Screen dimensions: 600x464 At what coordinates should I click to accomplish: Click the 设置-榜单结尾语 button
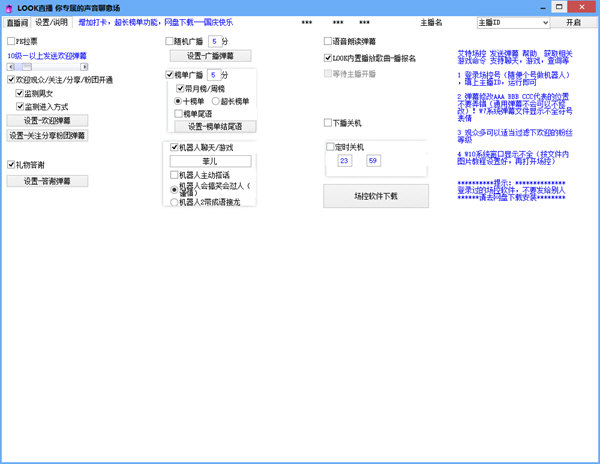(x=215, y=127)
